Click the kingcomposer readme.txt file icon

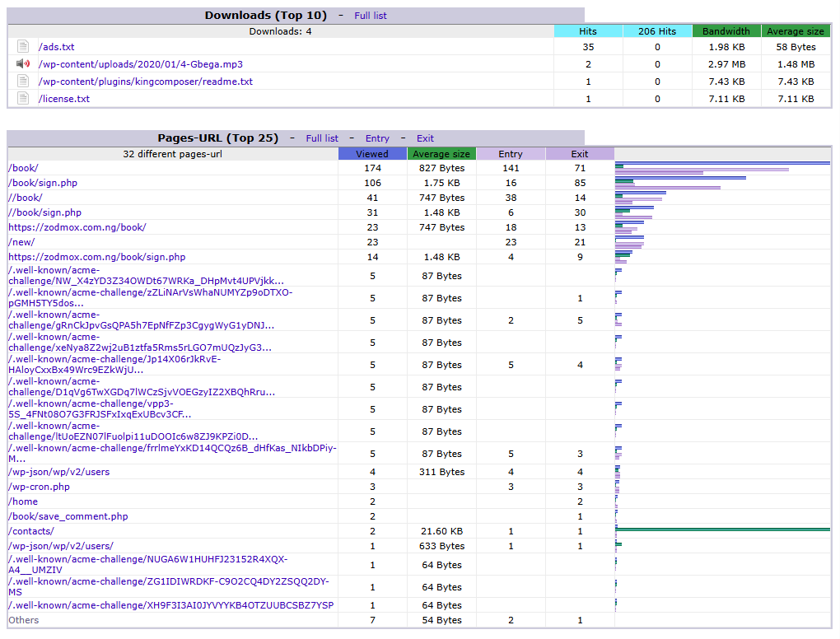[x=23, y=82]
